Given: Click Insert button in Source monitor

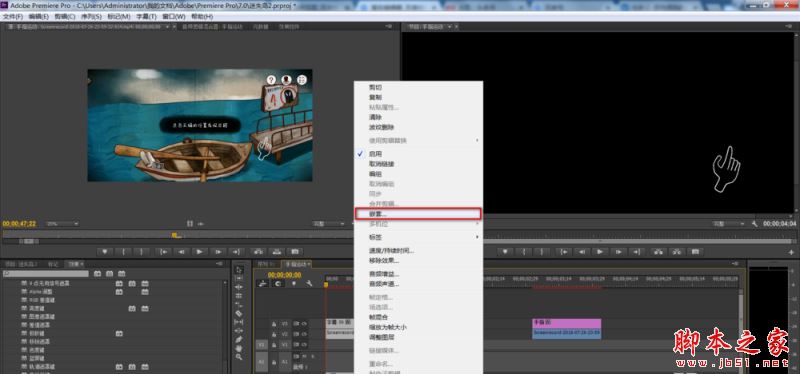Looking at the screenshot, I should [x=258, y=252].
